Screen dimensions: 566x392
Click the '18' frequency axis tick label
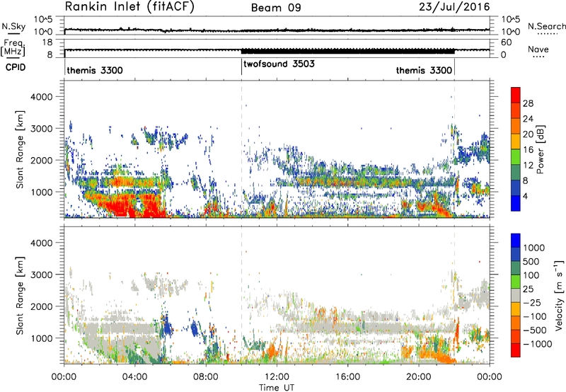[47, 42]
